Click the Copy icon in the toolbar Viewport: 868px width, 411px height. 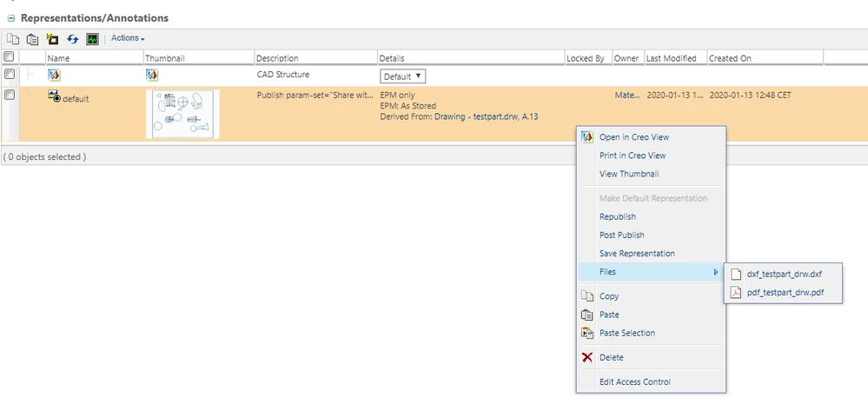[x=12, y=39]
